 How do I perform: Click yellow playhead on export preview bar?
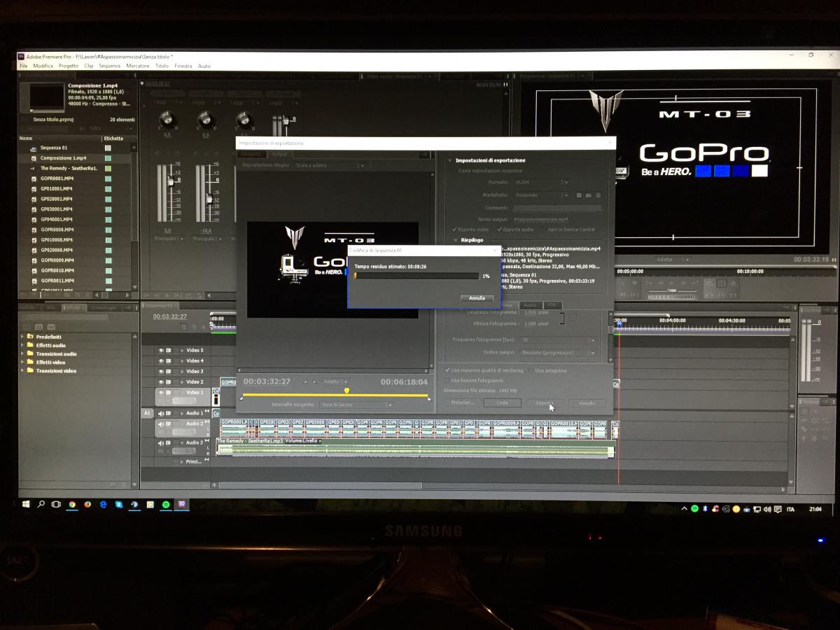click(346, 391)
